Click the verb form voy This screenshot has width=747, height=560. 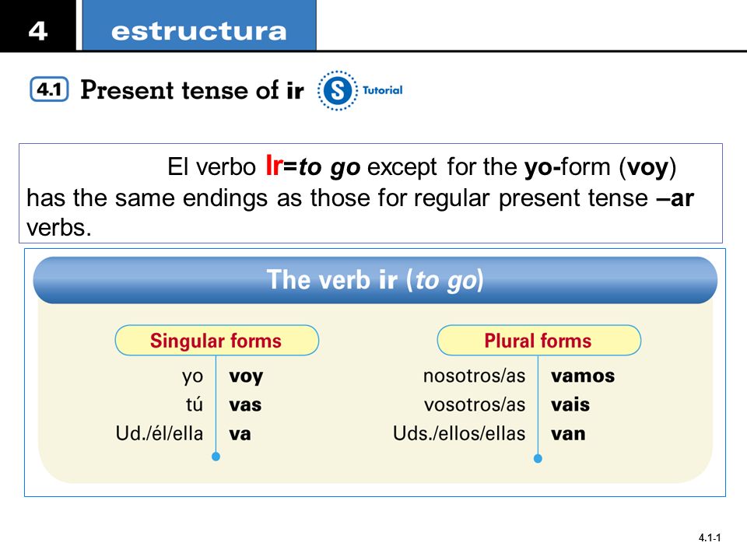click(246, 376)
